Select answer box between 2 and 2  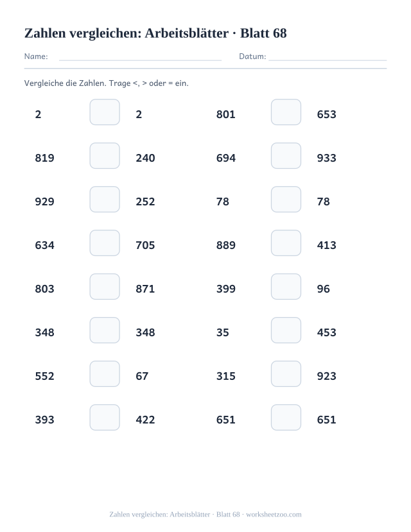[105, 112]
